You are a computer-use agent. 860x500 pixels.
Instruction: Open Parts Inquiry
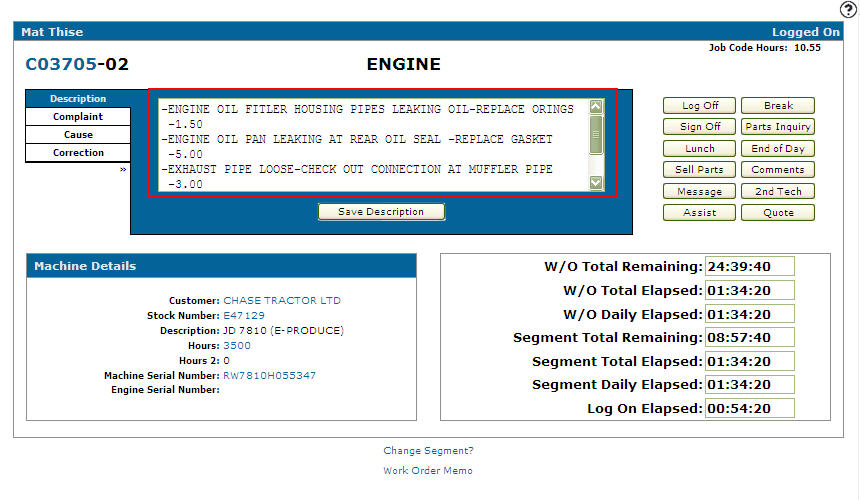point(777,127)
